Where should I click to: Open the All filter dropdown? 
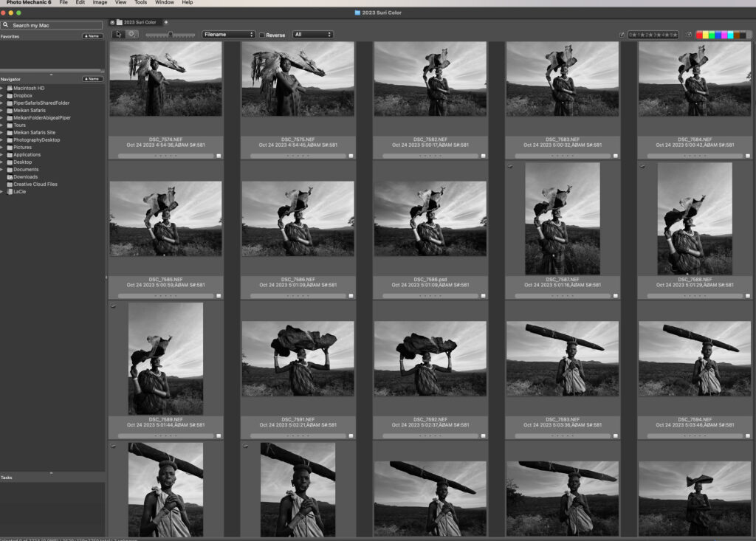312,35
